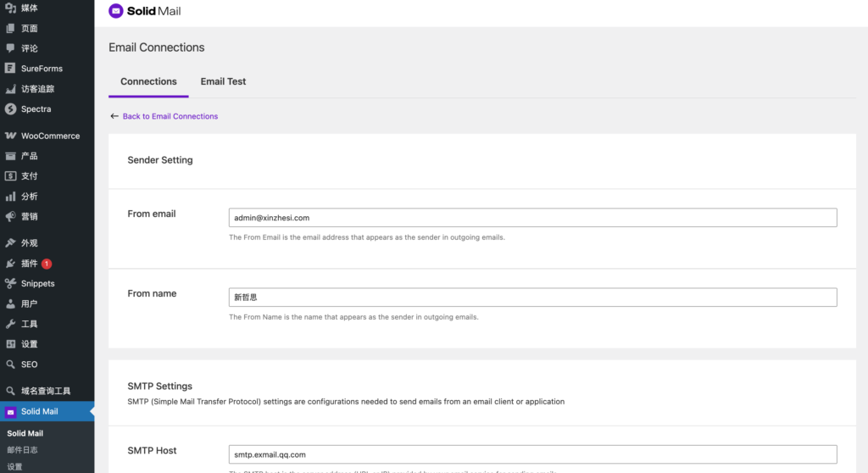868x473 pixels.
Task: Click the SEO magnifier icon
Action: (10, 364)
